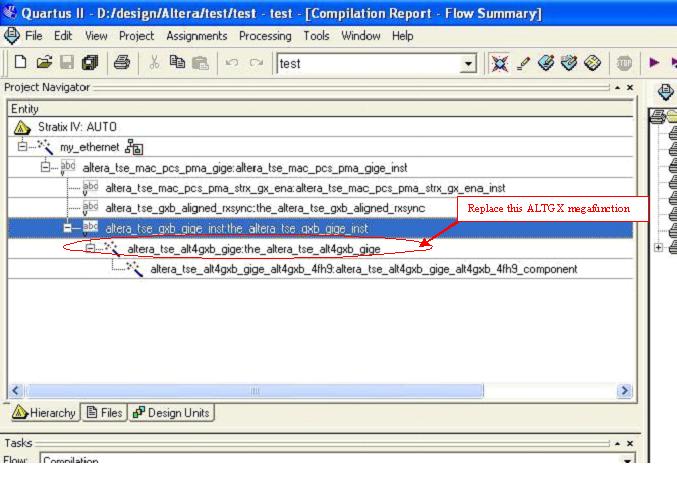Click the Cut scissors icon
The width and height of the screenshot is (677, 499).
[x=154, y=63]
